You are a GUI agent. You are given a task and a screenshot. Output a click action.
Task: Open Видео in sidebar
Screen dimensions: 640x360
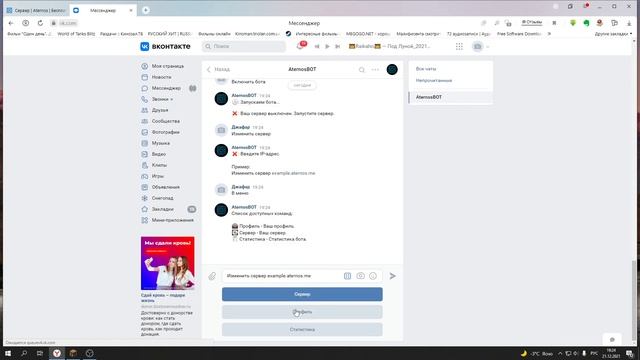pos(159,154)
